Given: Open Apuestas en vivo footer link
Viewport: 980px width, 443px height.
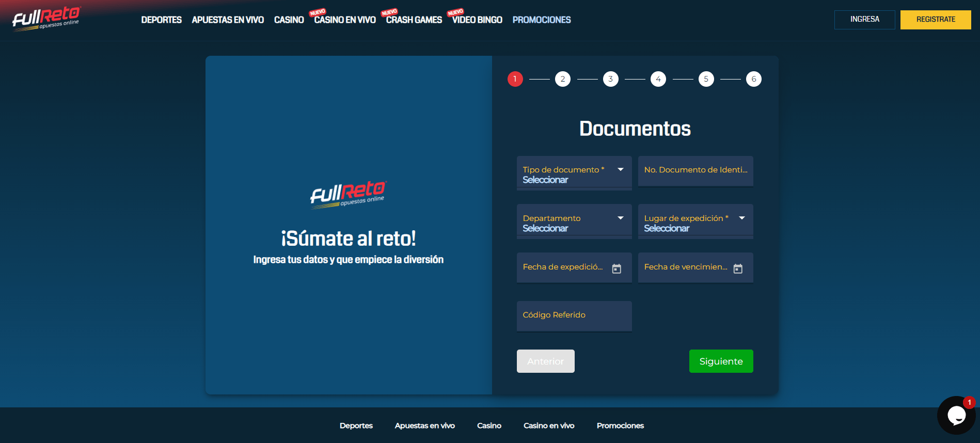Looking at the screenshot, I should 425,425.
